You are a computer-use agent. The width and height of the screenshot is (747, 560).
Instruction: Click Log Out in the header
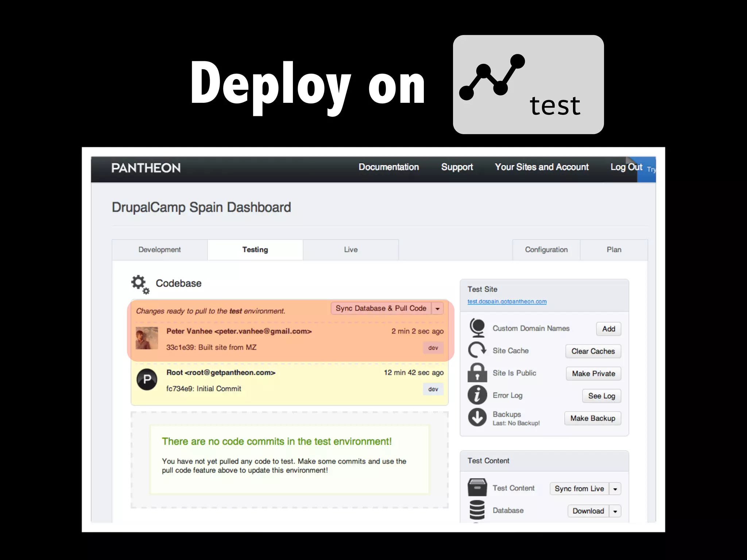coord(626,167)
